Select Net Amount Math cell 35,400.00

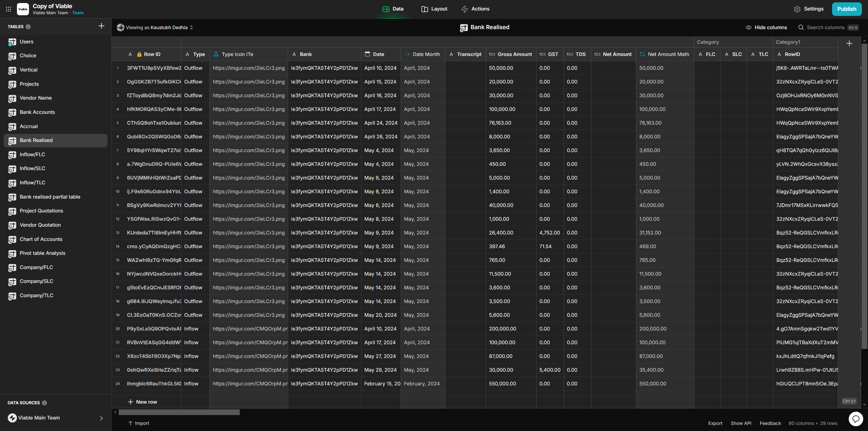(x=665, y=370)
